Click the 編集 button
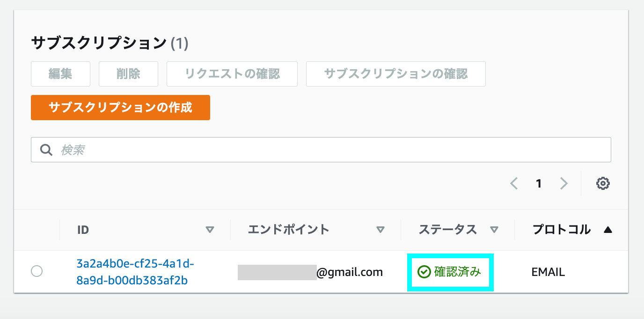The image size is (644, 319). pyautogui.click(x=60, y=74)
